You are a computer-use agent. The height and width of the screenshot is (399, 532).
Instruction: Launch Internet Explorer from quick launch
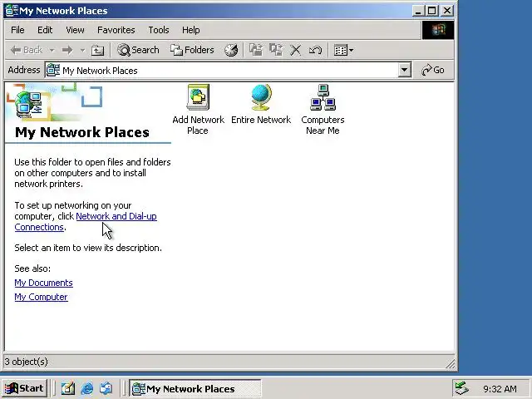click(x=87, y=388)
